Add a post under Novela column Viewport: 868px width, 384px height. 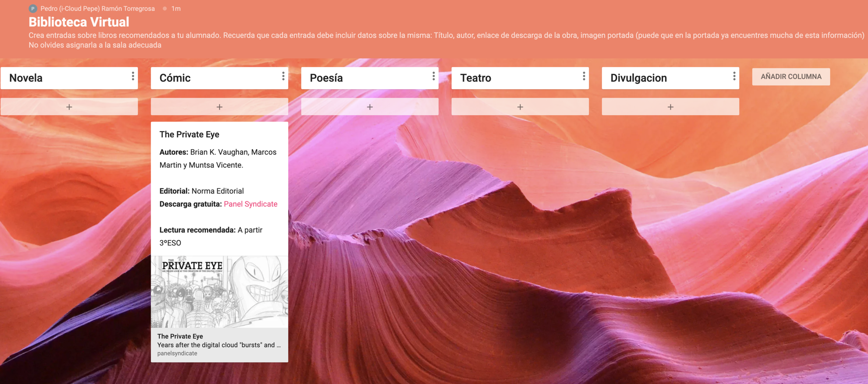pyautogui.click(x=69, y=107)
